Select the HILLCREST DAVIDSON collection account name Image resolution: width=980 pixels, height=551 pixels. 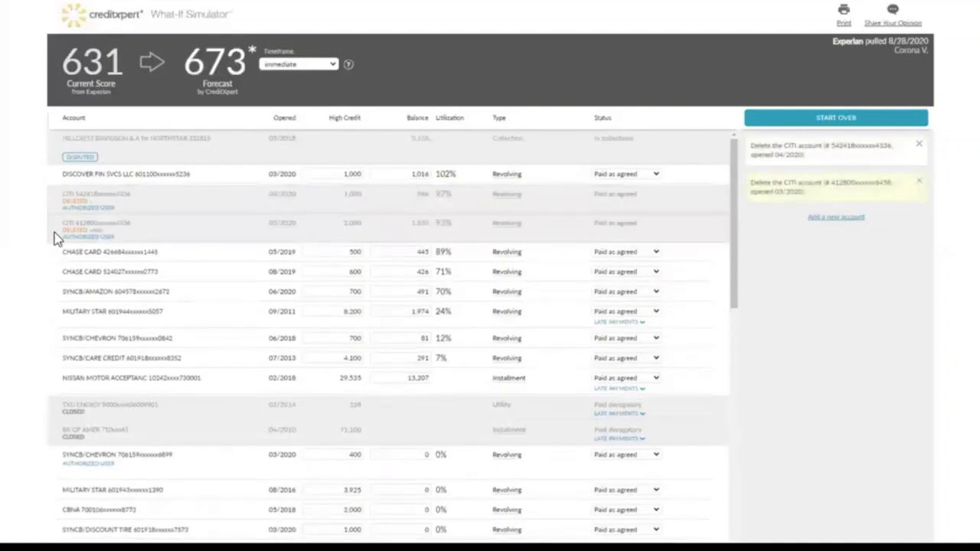pos(136,139)
